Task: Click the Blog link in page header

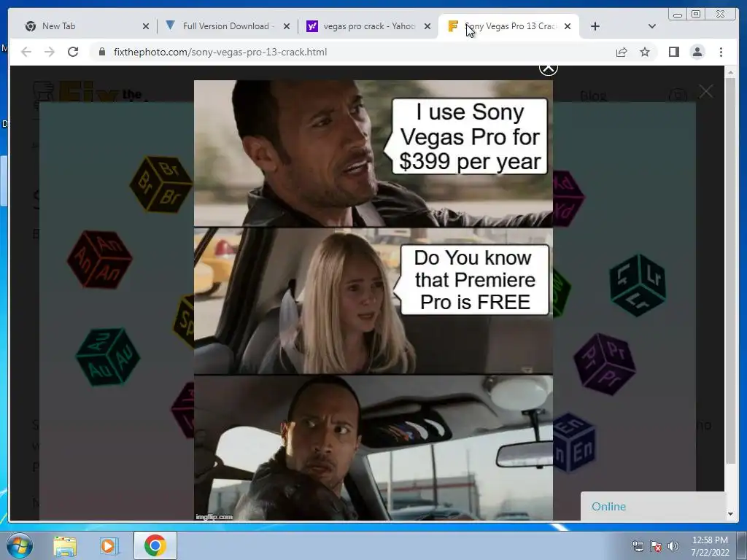Action: pyautogui.click(x=593, y=96)
